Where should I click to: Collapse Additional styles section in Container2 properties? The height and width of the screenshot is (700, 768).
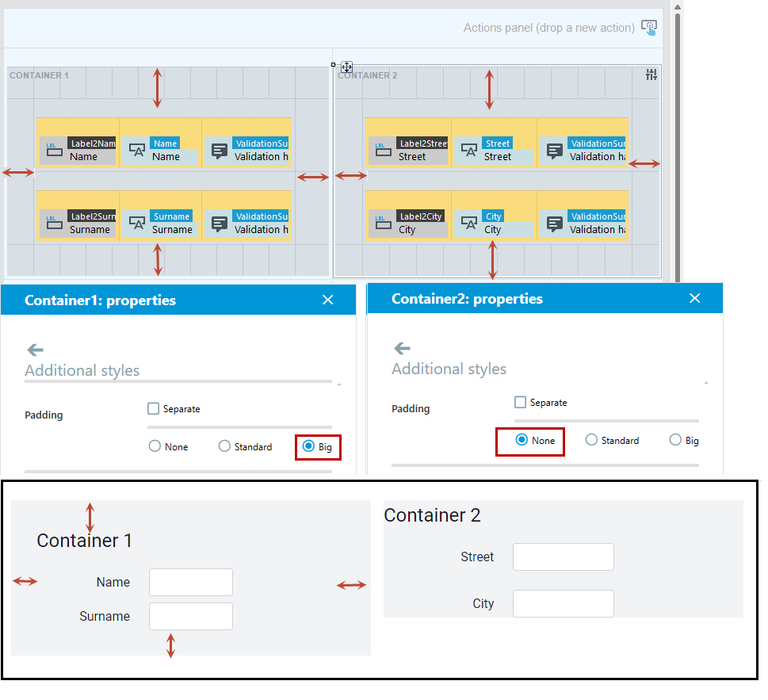(x=706, y=383)
